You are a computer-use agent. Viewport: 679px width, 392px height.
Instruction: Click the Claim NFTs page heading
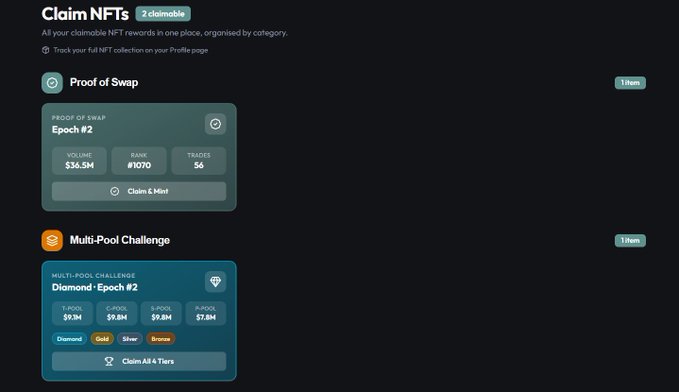click(85, 14)
